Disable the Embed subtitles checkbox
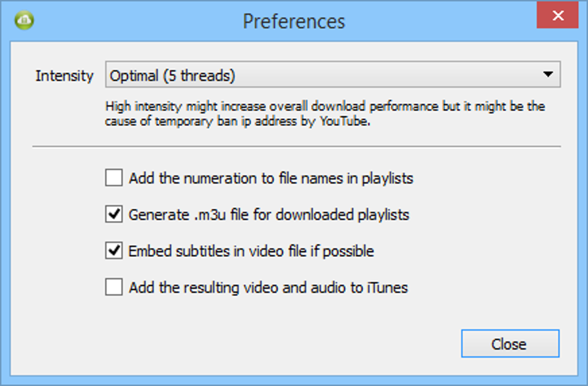 [114, 251]
